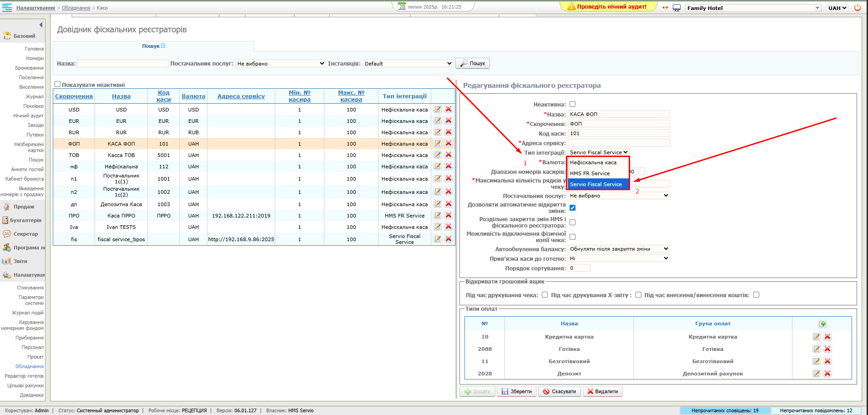Toggle Показувати неактивні checkbox
The width and height of the screenshot is (868, 415).
[58, 84]
